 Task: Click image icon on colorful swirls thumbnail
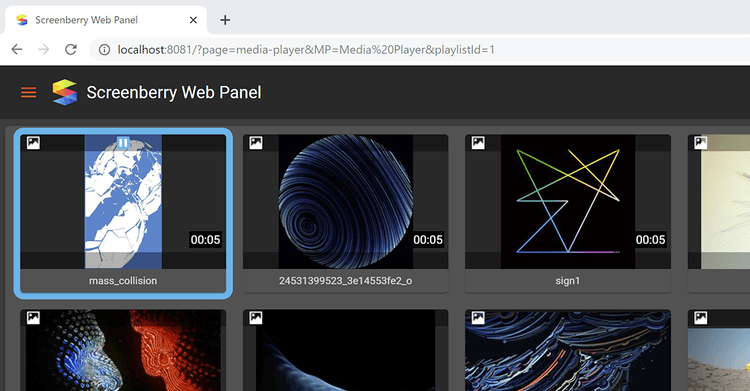(x=478, y=318)
